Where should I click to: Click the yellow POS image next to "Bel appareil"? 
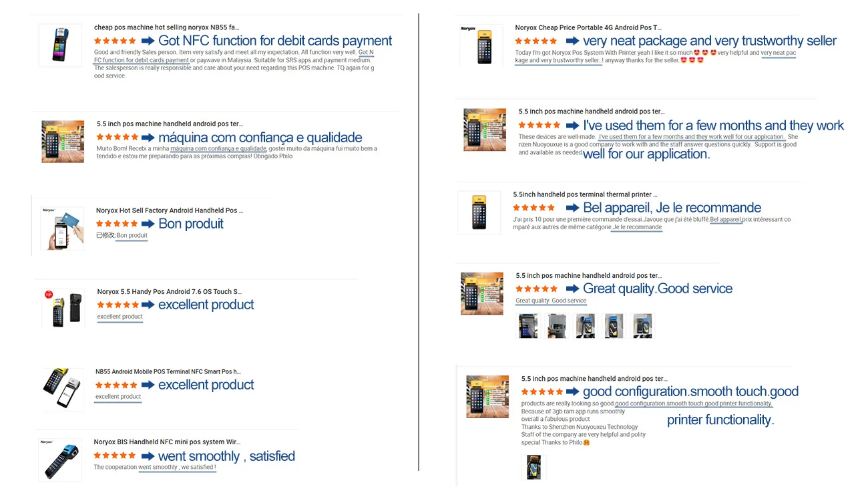click(x=479, y=212)
